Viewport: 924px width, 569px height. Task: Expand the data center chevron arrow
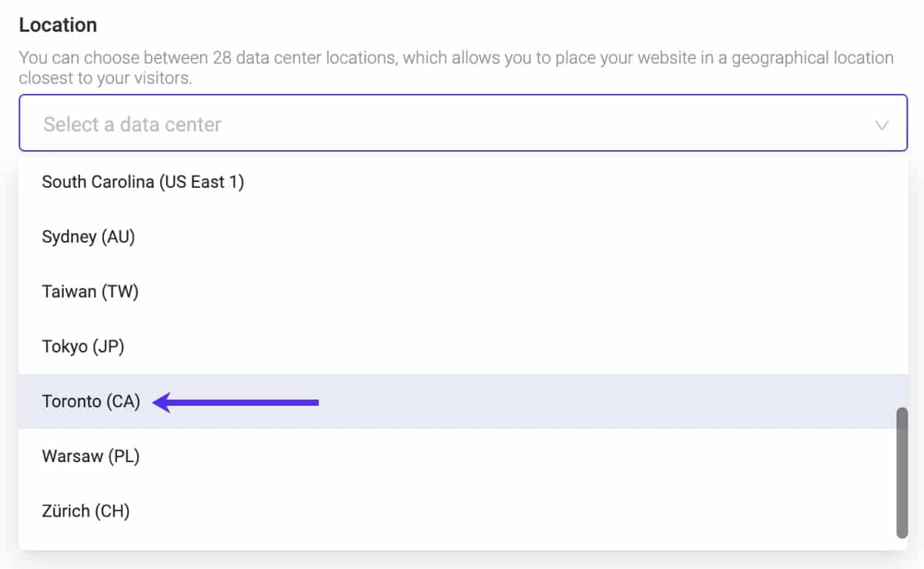pyautogui.click(x=882, y=125)
